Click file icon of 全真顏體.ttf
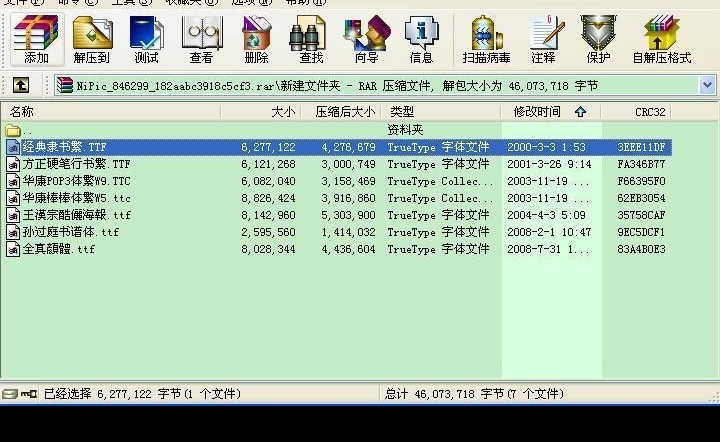The width and height of the screenshot is (720, 442). [x=13, y=249]
